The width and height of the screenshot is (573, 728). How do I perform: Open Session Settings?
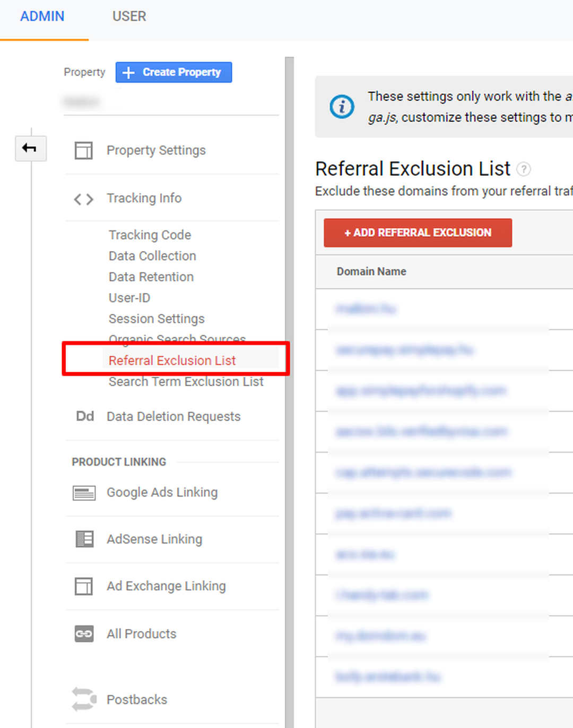[x=157, y=319]
